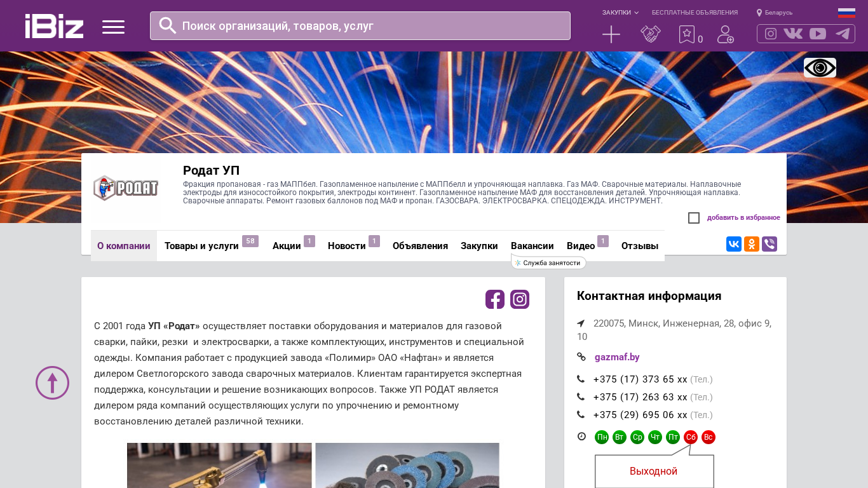Image resolution: width=868 pixels, height=488 pixels.
Task: Click the Служба занятости badge
Action: pos(548,262)
